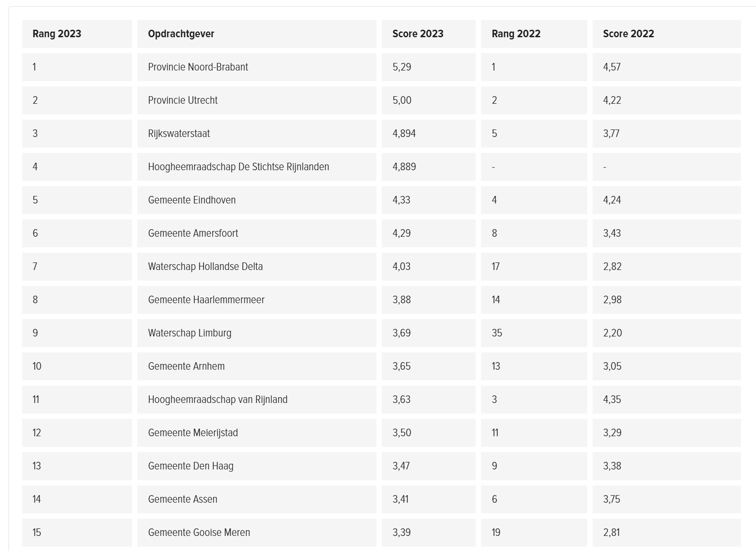Select Hoogheemraadschap De Stichtse Rijnlanden cell
756x551 pixels.
click(238, 167)
